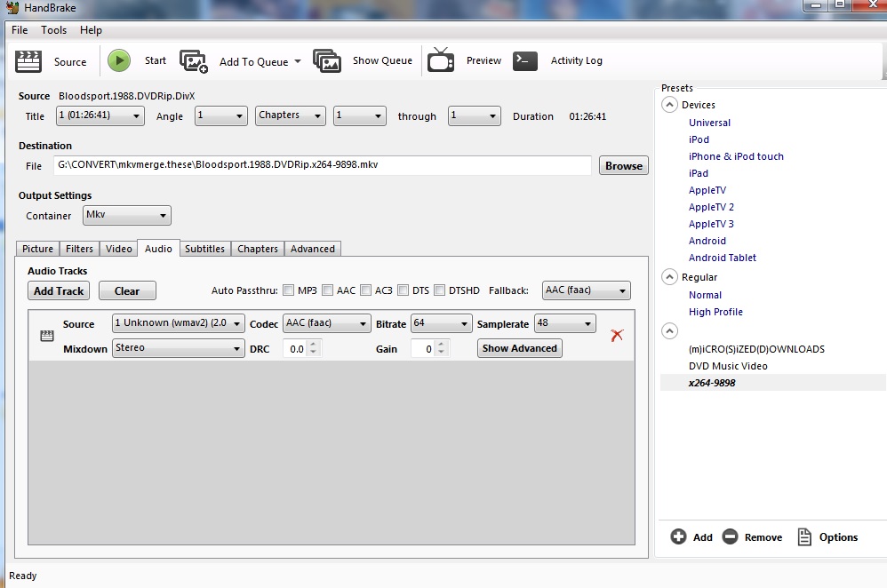Switch to the Picture tab
The width and height of the screenshot is (887, 588).
37,249
